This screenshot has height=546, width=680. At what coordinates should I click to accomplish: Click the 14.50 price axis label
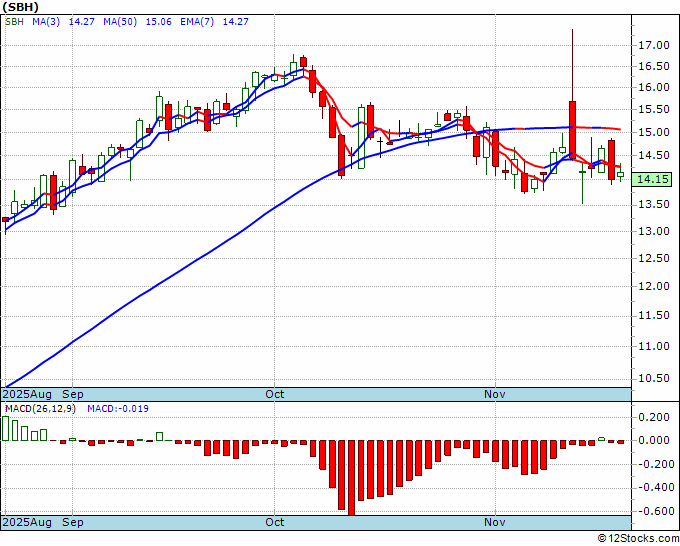point(654,155)
